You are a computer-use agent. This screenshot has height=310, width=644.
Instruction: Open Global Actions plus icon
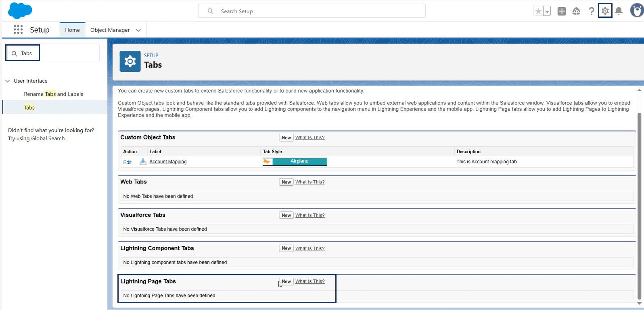(x=562, y=11)
